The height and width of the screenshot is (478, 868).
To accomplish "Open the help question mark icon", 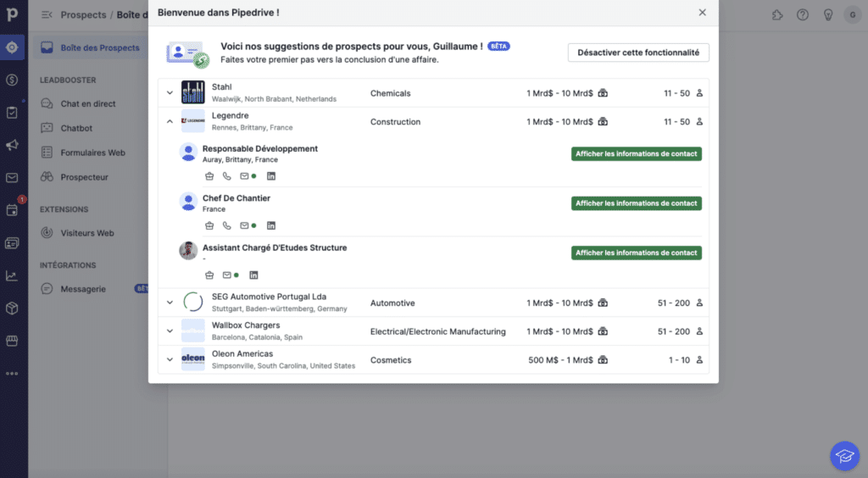I will click(x=803, y=15).
